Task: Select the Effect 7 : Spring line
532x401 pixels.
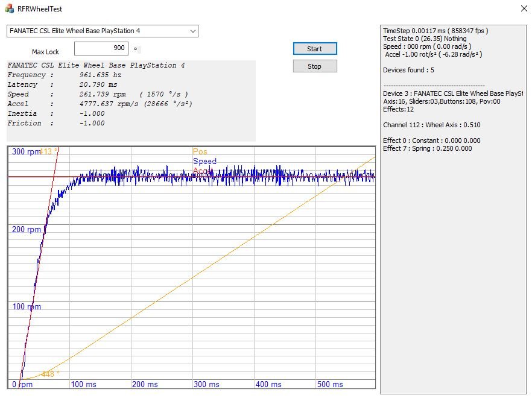Action: (427, 149)
